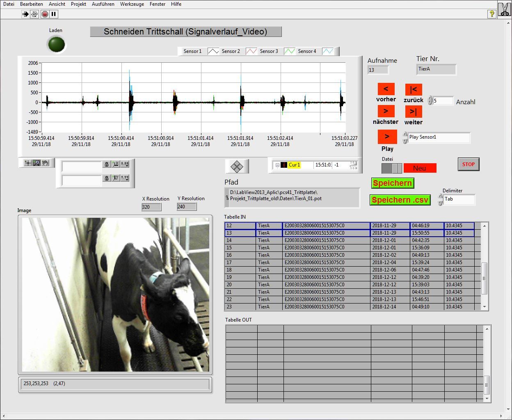Screen dimensions: 512x420
Task: Toggle the X-axis autoscale lock icon
Action: [107, 164]
